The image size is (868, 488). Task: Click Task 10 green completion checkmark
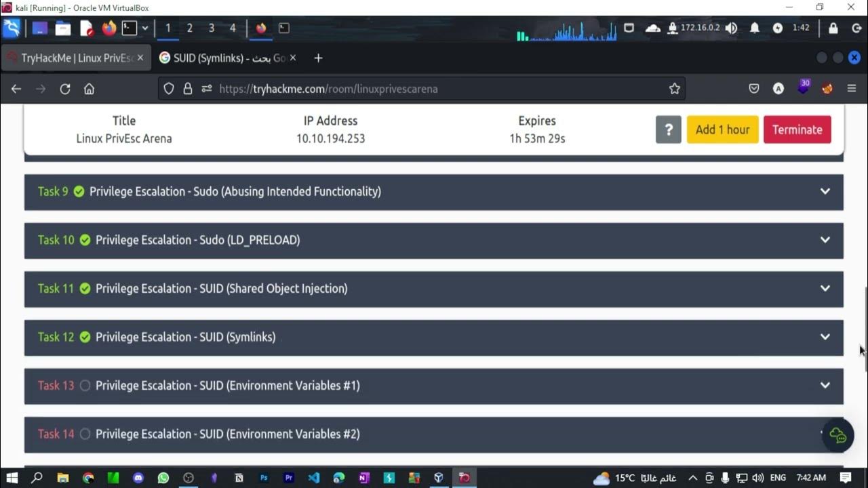(85, 240)
